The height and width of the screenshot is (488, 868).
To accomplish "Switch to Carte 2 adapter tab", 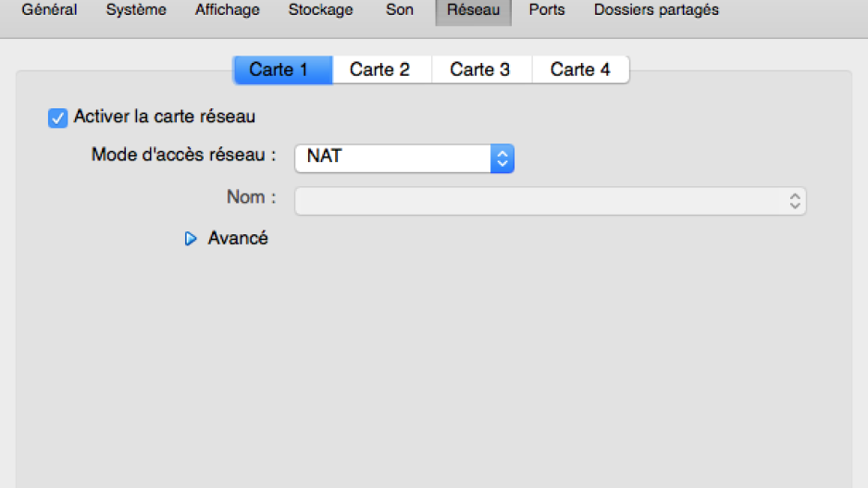I will tap(382, 69).
